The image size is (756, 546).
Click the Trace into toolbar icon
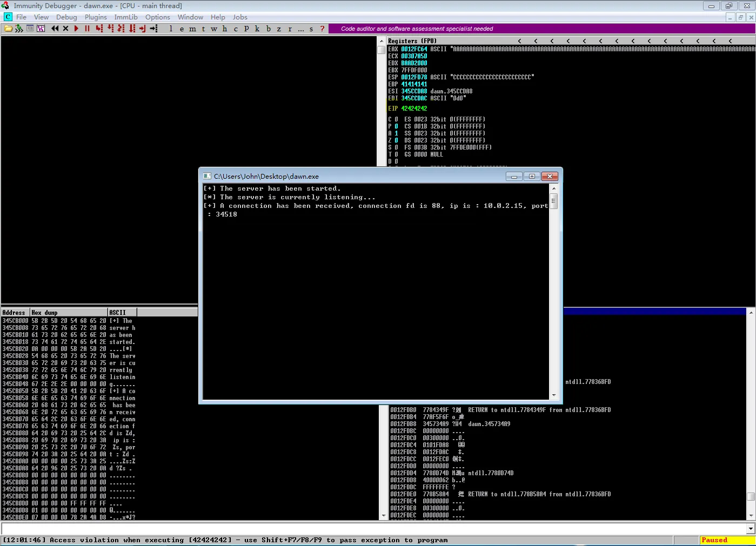pos(121,29)
